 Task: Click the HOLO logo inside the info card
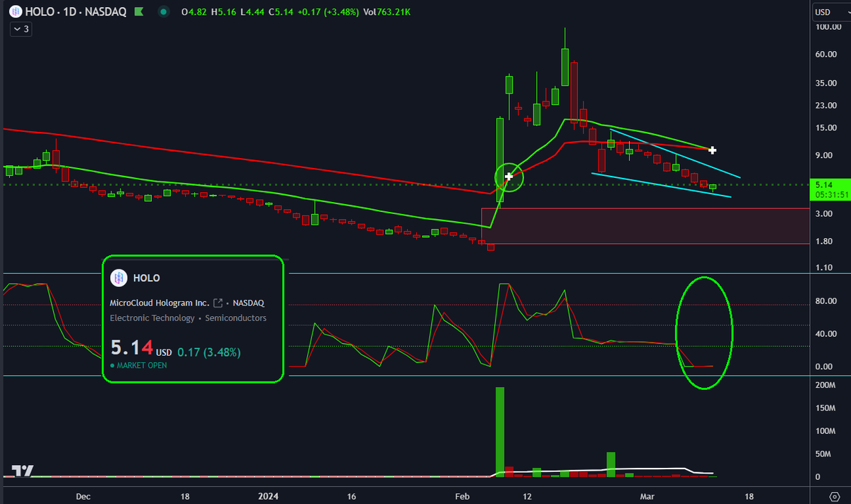(119, 278)
